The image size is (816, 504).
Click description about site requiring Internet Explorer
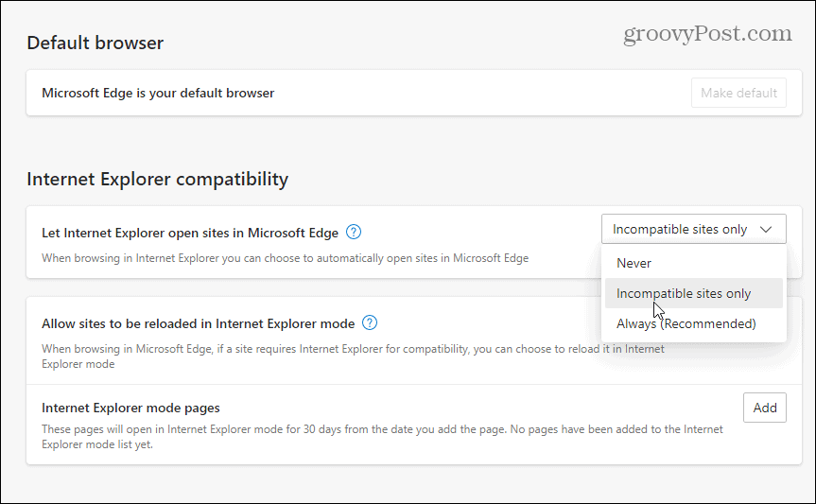(x=350, y=349)
